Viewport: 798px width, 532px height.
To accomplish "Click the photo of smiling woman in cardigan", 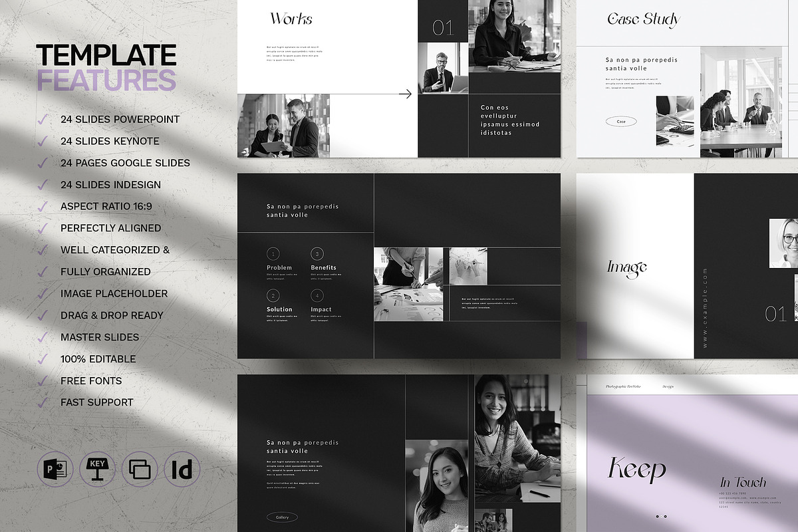I will 517,439.
